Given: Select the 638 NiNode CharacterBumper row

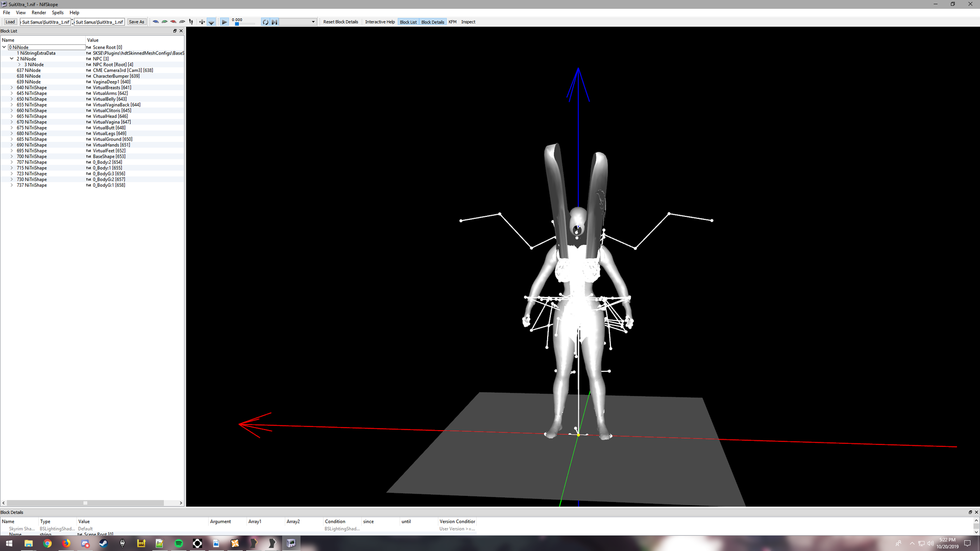Looking at the screenshot, I should [92, 76].
